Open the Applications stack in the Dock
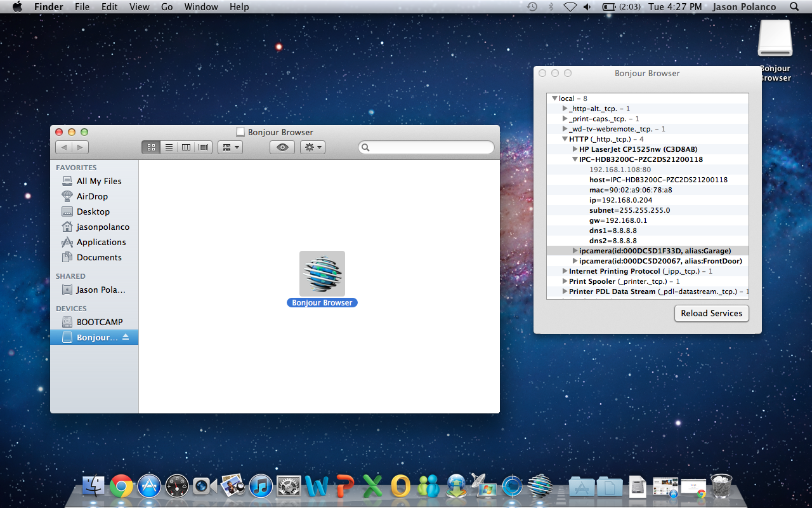 click(581, 486)
